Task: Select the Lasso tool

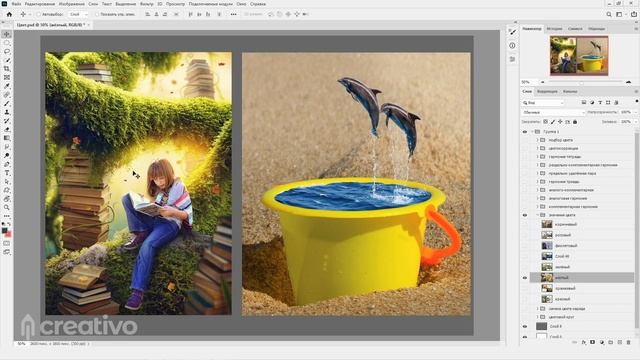Action: click(x=7, y=51)
